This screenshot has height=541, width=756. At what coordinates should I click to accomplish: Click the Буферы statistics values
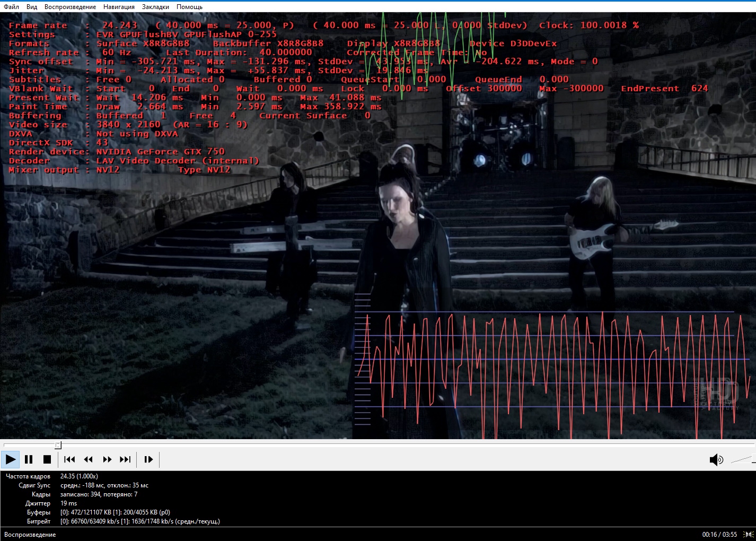(x=115, y=512)
